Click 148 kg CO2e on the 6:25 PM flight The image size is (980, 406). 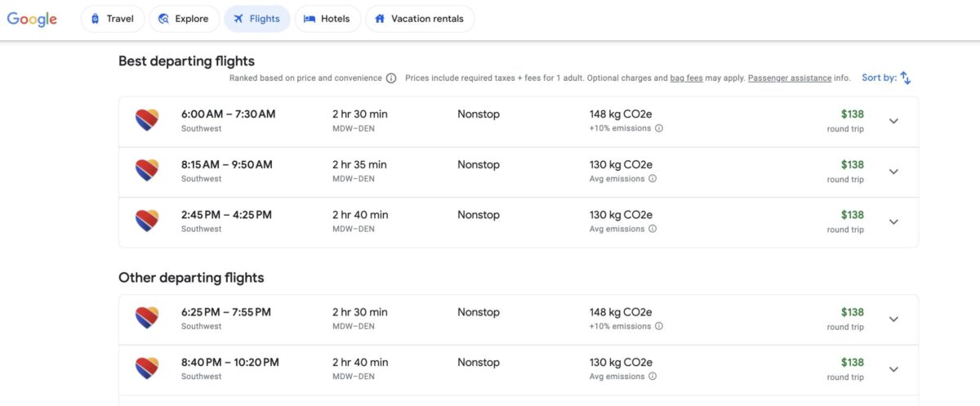pos(621,312)
